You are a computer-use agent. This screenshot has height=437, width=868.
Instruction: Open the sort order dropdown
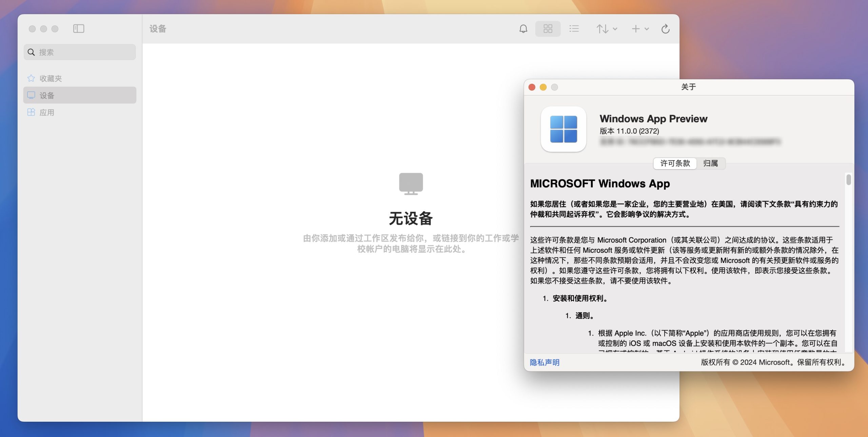click(x=607, y=29)
